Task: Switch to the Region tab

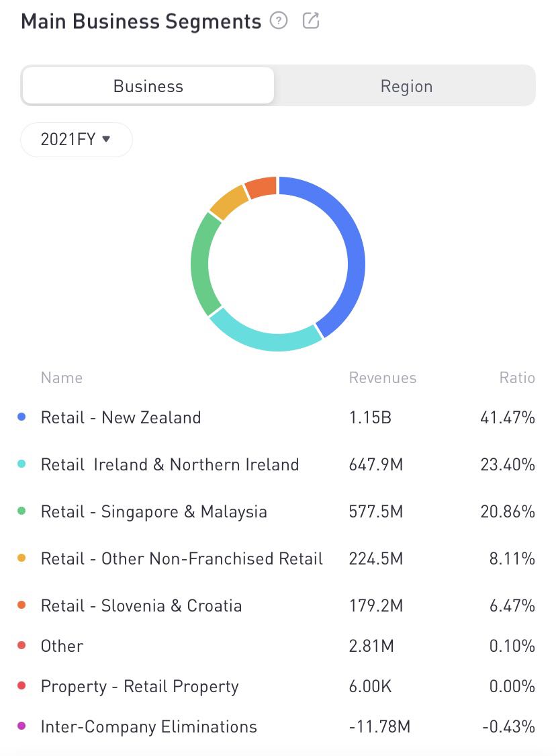Action: [x=406, y=86]
